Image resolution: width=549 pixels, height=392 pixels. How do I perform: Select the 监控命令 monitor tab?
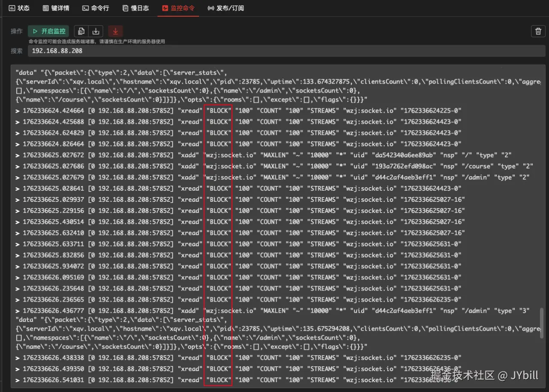coord(178,8)
